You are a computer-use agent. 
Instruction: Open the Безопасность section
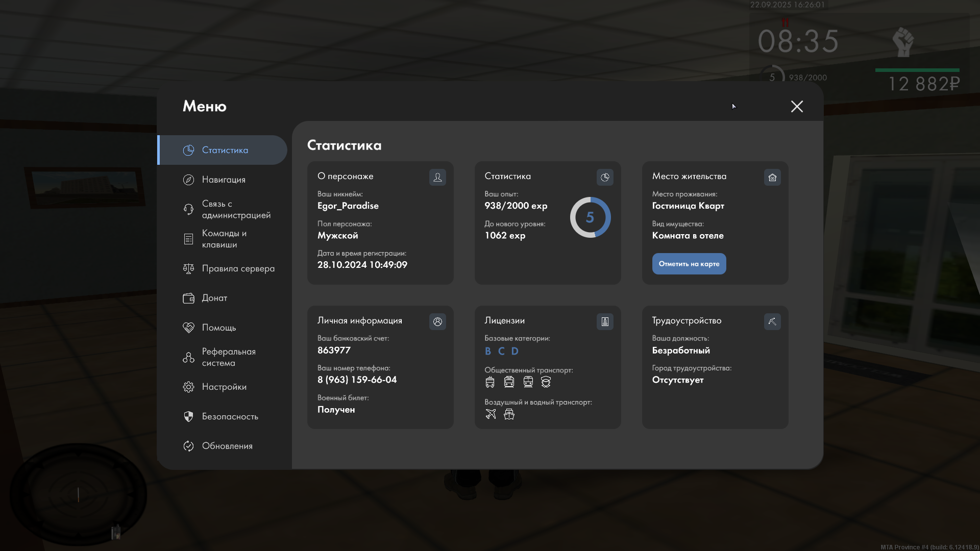point(230,416)
